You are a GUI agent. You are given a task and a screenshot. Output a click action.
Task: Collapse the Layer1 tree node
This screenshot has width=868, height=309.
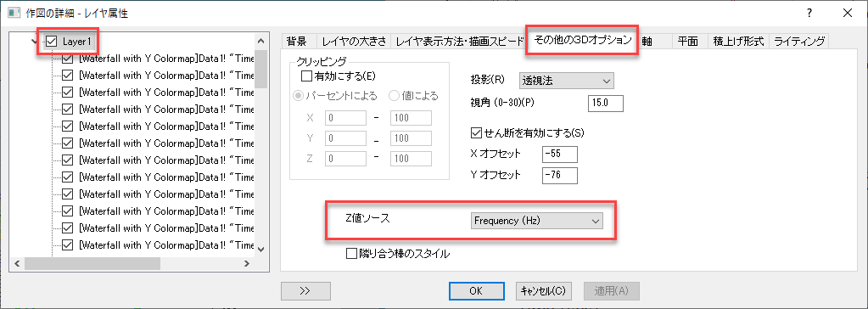coord(35,41)
